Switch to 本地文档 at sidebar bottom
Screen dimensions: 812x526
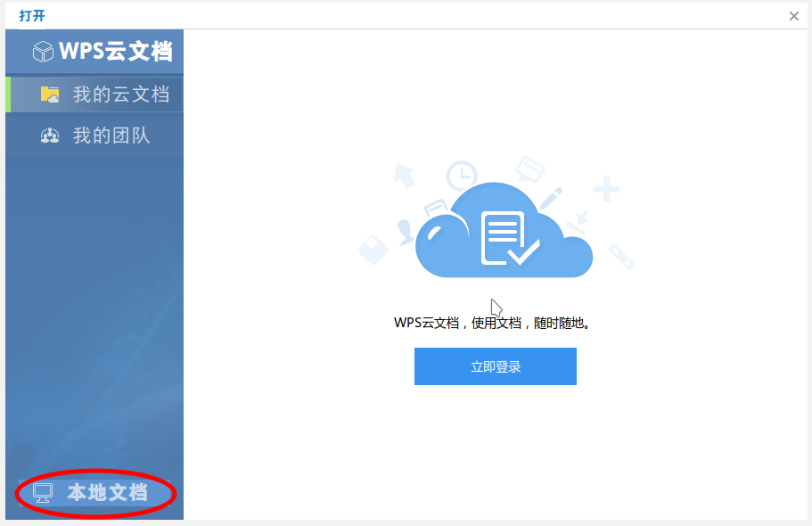tap(94, 493)
